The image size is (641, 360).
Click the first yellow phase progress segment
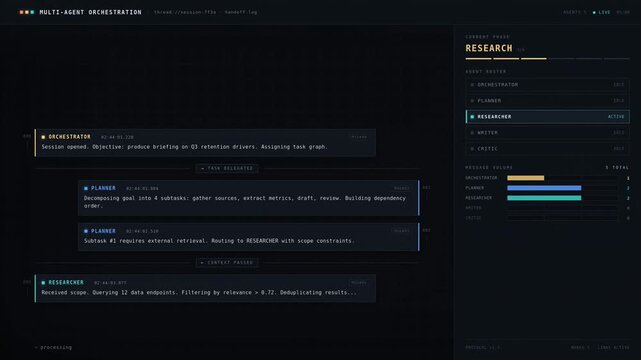pos(478,59)
